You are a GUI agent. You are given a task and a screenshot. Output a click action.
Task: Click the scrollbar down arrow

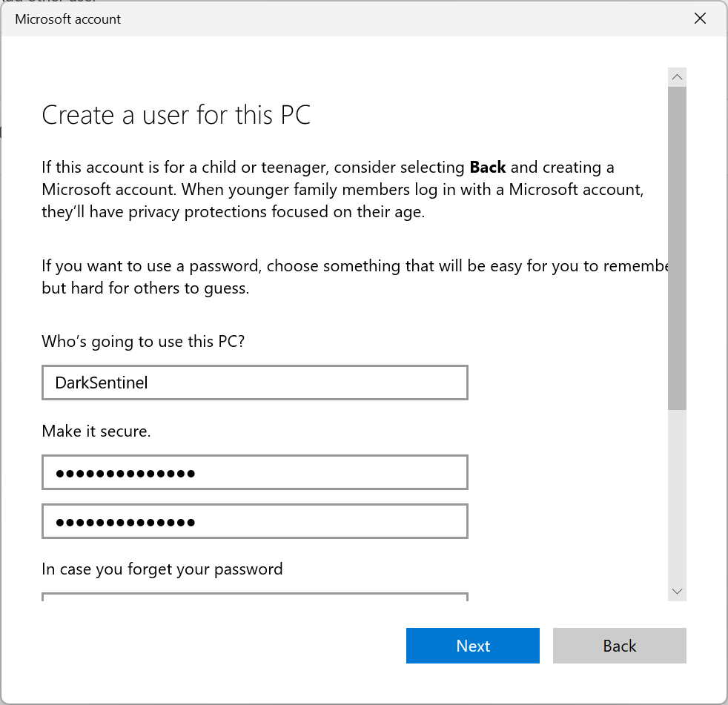click(x=677, y=592)
